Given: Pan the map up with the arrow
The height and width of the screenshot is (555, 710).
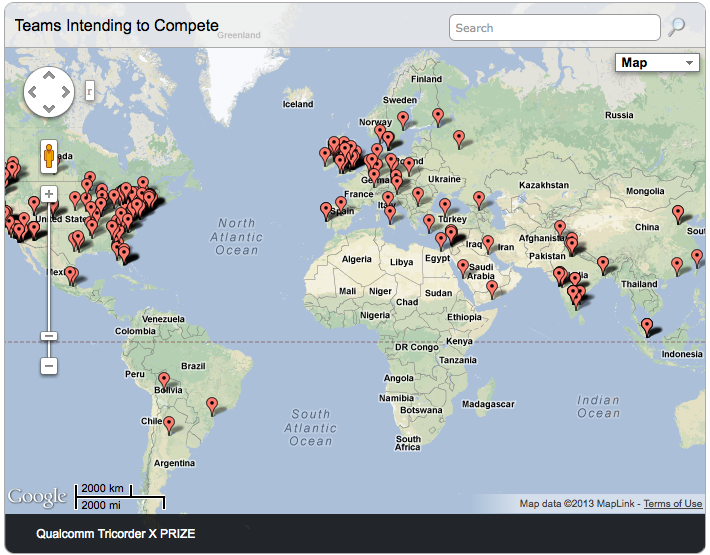Looking at the screenshot, I should (x=49, y=75).
